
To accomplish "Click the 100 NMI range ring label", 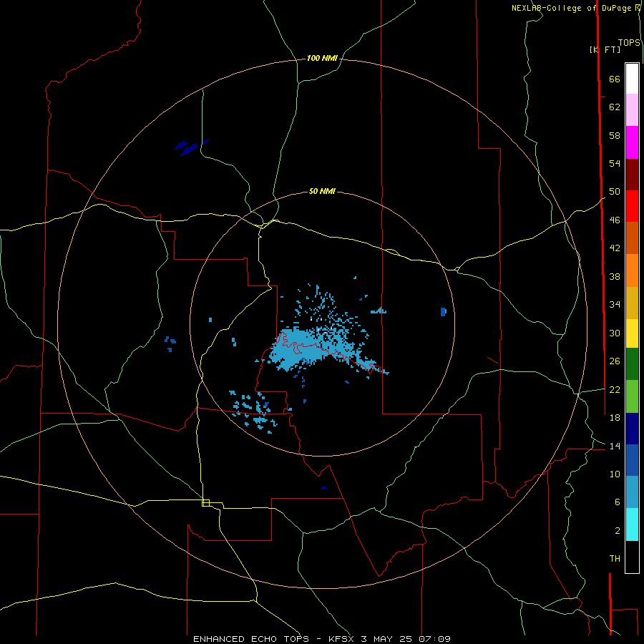I will pyautogui.click(x=322, y=58).
